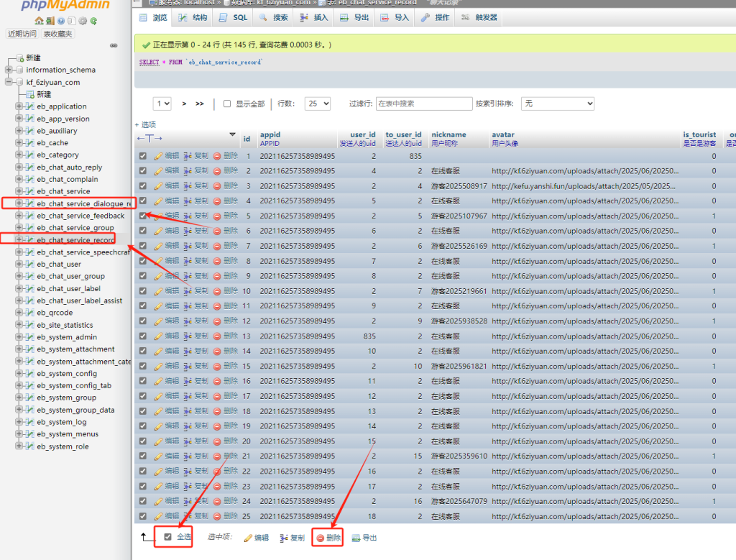This screenshot has width=736, height=560.
Task: Open navigation panel settings gear icon
Action: (83, 21)
